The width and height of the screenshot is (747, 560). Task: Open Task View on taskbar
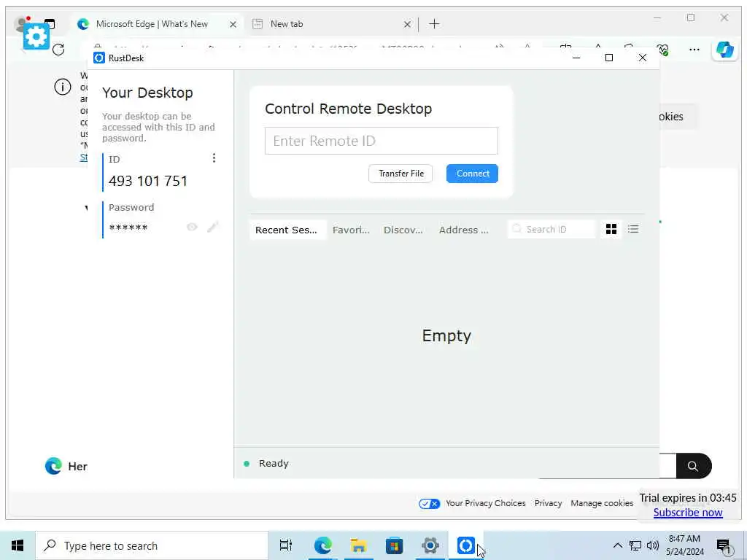click(x=286, y=545)
